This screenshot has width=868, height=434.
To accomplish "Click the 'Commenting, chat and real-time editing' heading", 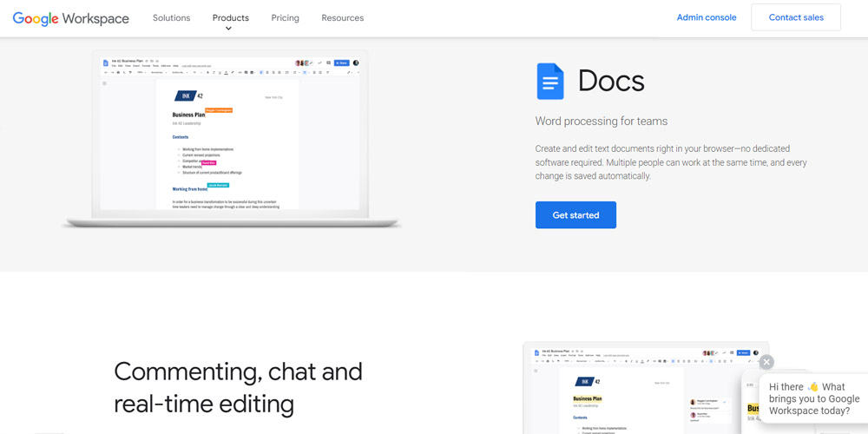I will pos(238,387).
